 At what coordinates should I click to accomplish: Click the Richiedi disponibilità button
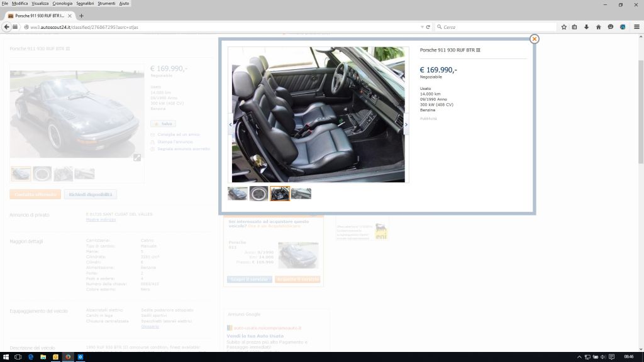pyautogui.click(x=91, y=194)
